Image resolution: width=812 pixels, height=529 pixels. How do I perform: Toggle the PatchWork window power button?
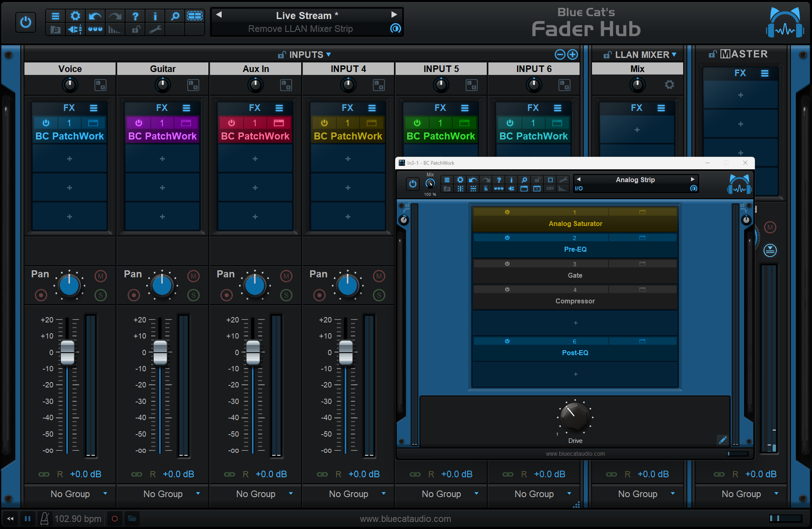click(413, 184)
